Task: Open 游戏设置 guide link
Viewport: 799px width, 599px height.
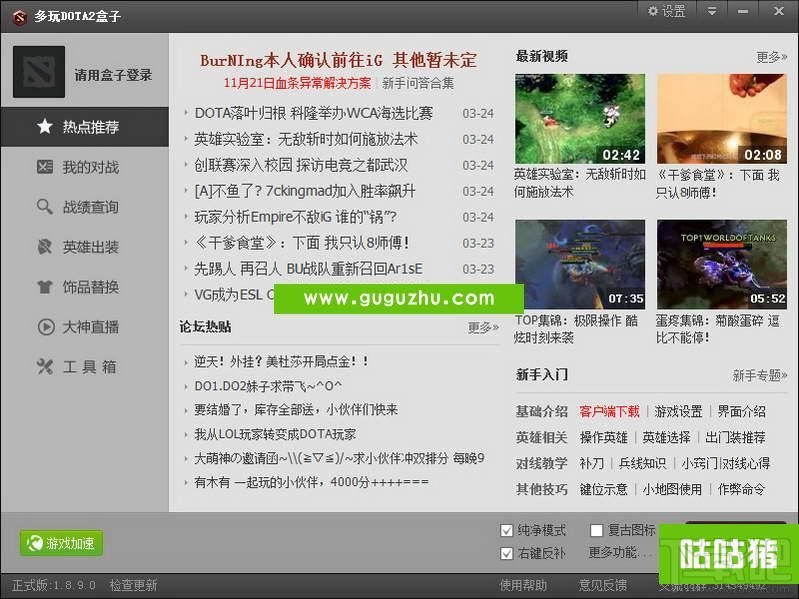Action: [678, 412]
